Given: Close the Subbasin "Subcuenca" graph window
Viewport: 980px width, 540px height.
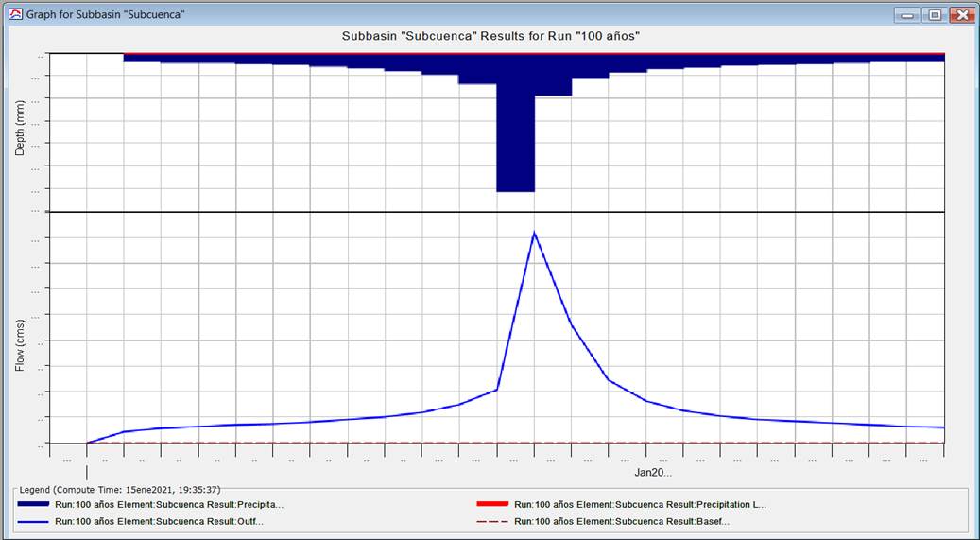Looking at the screenshot, I should pos(961,15).
